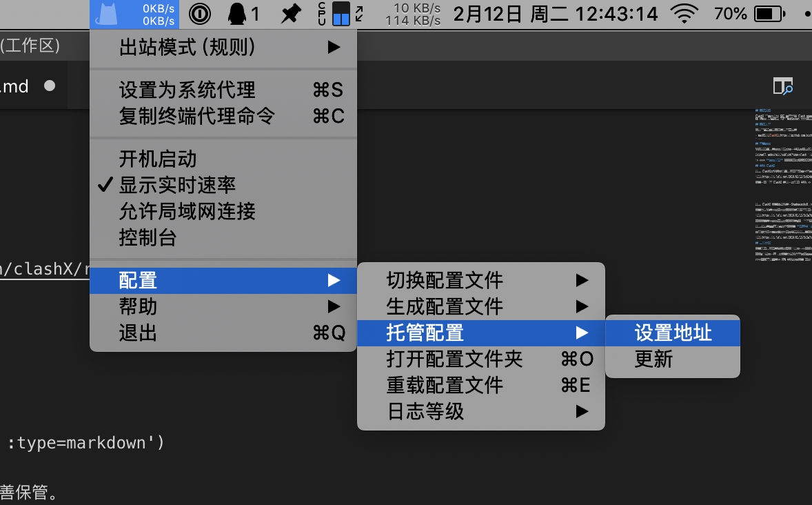
Task: Enable 开机启动 option
Action: 158,159
